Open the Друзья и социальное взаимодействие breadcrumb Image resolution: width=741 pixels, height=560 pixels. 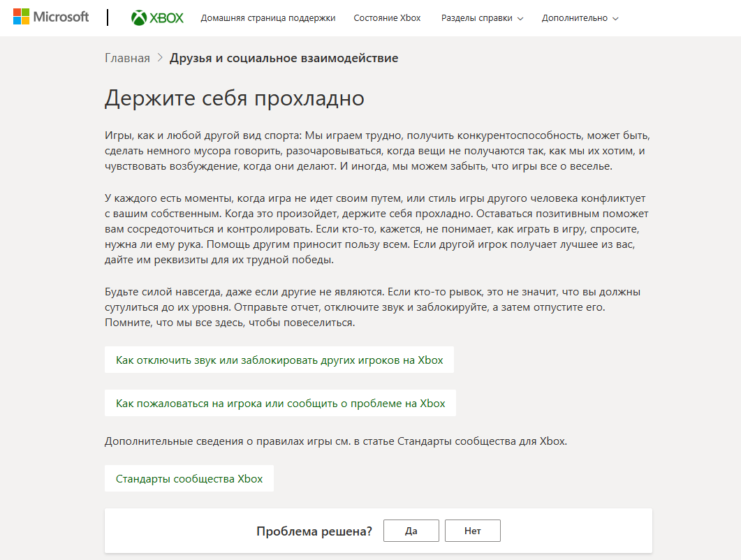click(x=284, y=58)
